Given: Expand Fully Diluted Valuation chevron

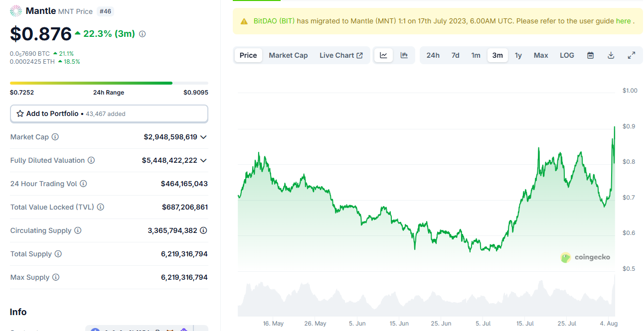Looking at the screenshot, I should [x=203, y=160].
